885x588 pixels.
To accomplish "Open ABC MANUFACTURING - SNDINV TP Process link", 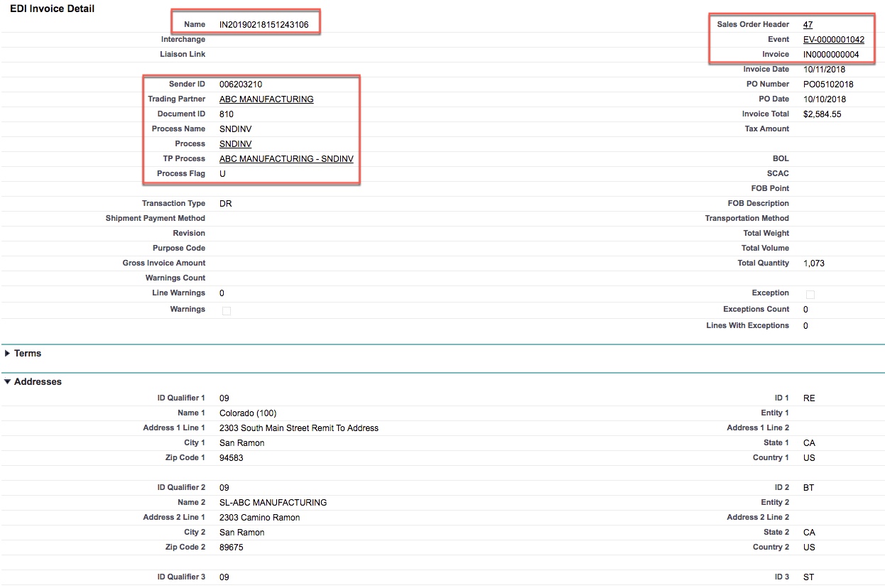I will [286, 159].
